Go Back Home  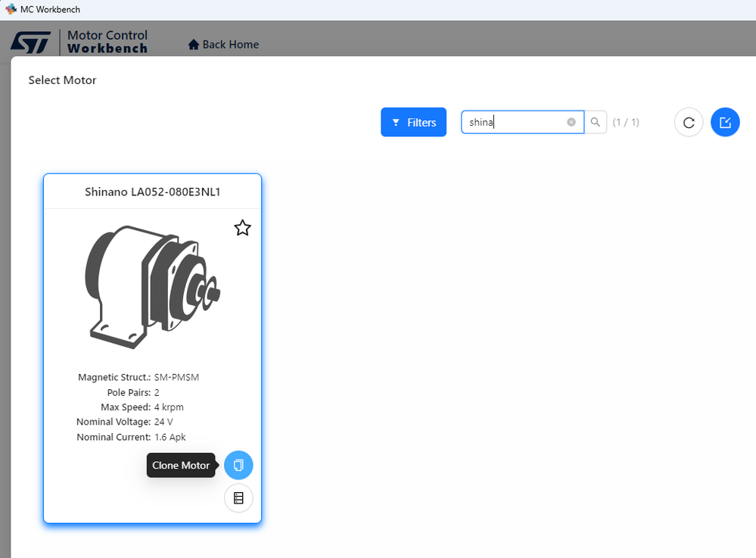(223, 45)
